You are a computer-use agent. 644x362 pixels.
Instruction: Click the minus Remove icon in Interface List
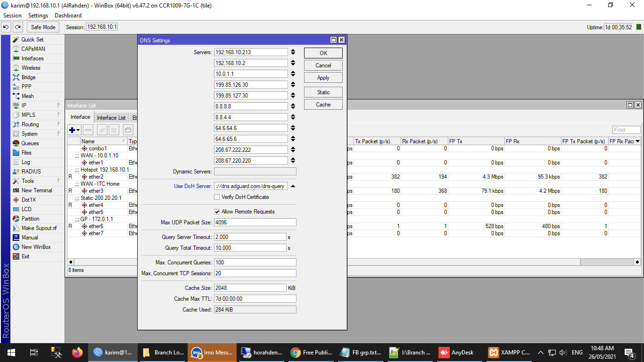(89, 130)
